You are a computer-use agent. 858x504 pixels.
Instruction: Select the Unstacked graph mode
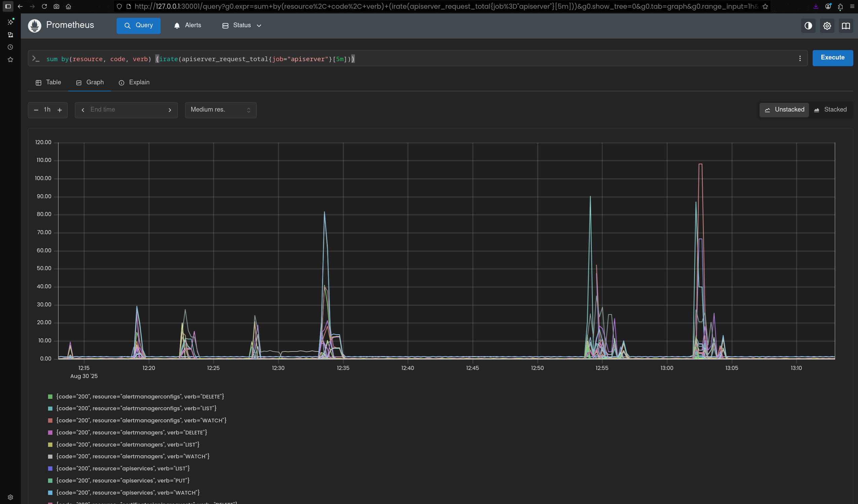point(784,110)
